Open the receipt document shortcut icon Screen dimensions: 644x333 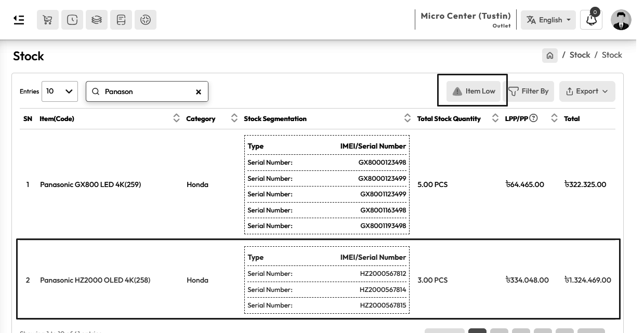point(121,20)
